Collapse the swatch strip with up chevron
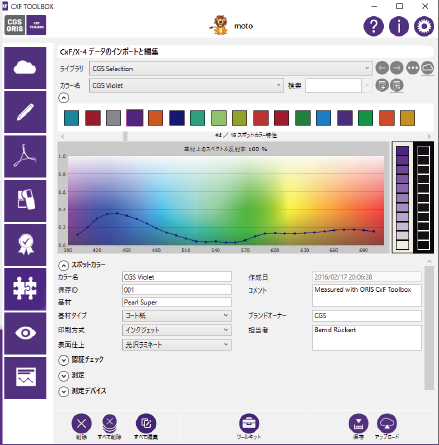The height and width of the screenshot is (445, 439). pos(64,98)
